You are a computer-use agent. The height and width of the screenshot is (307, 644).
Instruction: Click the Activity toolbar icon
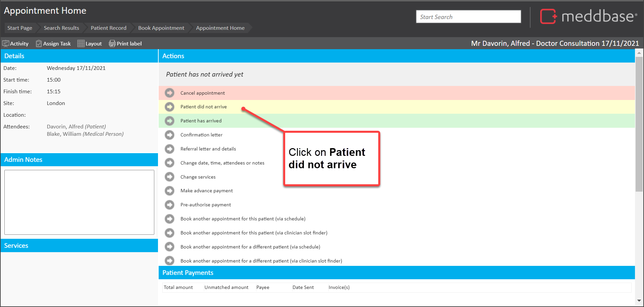6,43
